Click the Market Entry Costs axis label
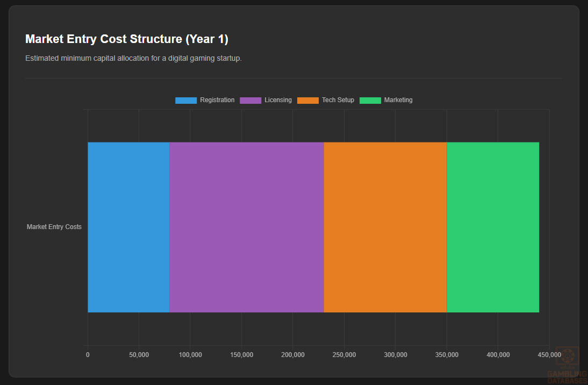 54,227
